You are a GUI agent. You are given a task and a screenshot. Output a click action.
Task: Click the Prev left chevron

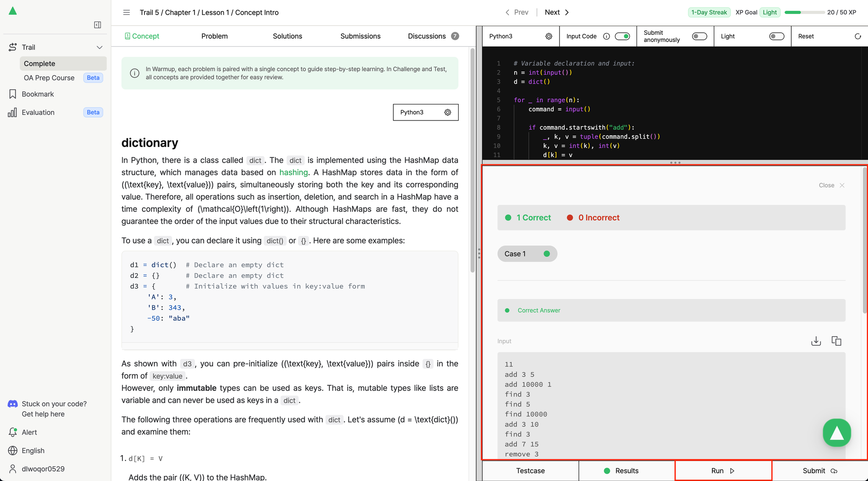507,12
